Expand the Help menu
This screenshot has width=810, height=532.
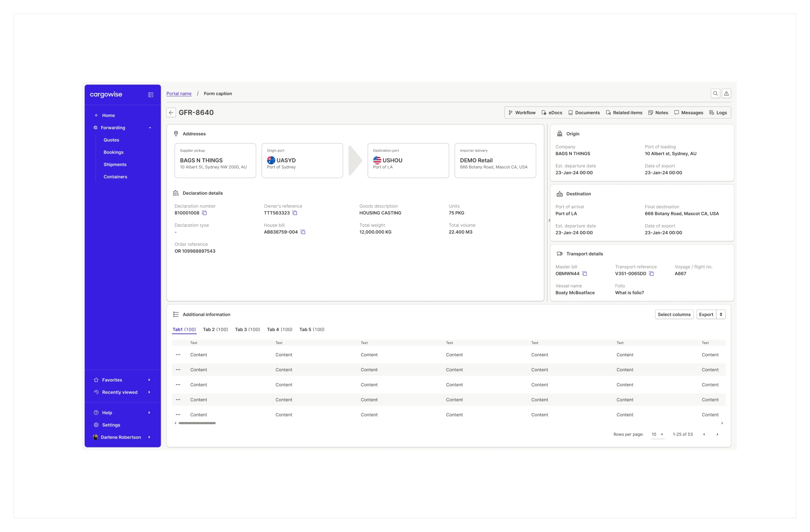click(x=149, y=413)
